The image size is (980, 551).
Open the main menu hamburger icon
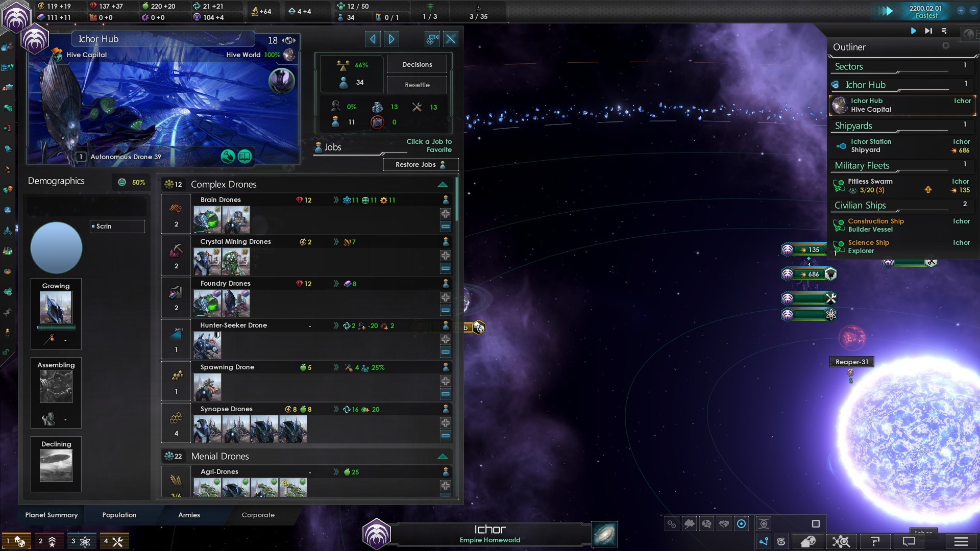(x=961, y=542)
